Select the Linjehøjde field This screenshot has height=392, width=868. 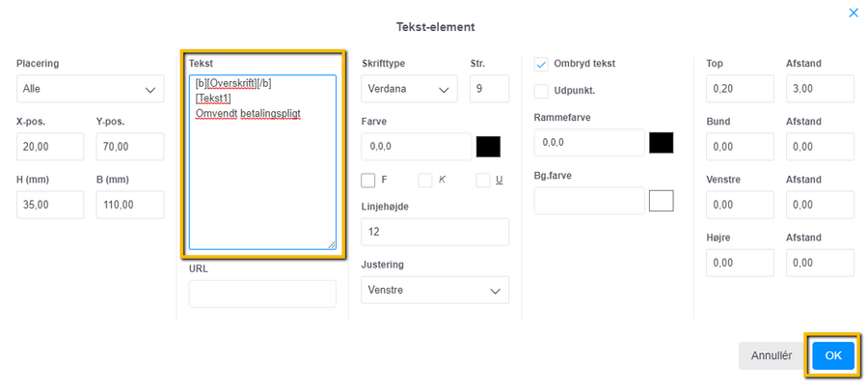435,232
